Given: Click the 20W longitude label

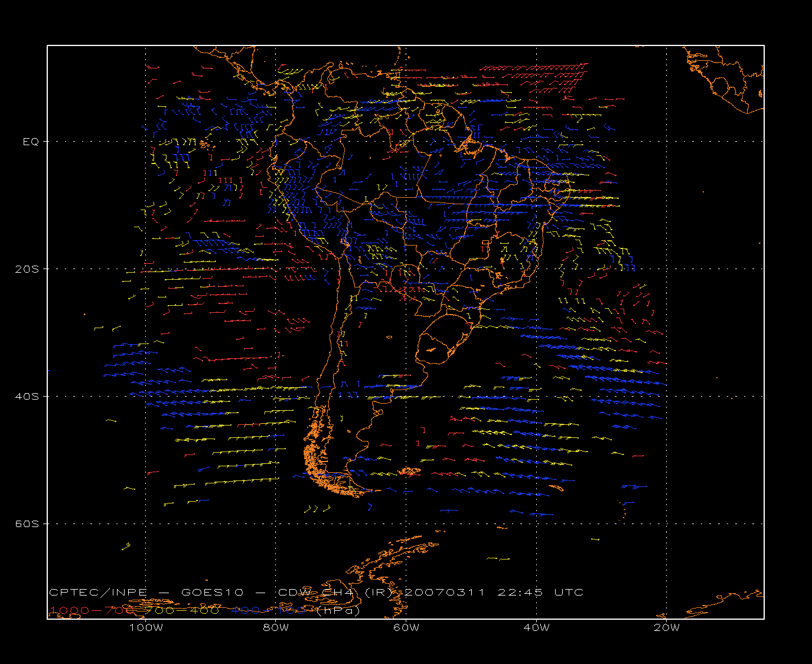Looking at the screenshot, I should (x=667, y=627).
